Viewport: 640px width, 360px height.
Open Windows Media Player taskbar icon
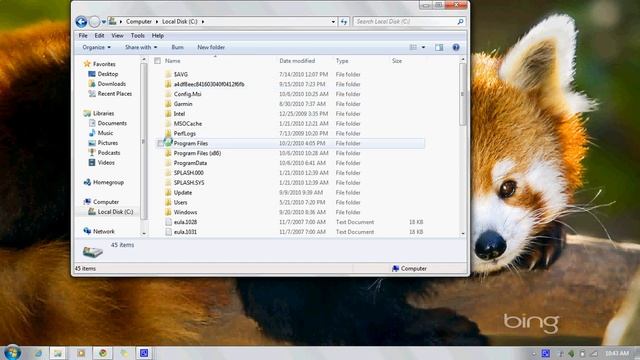point(81,353)
